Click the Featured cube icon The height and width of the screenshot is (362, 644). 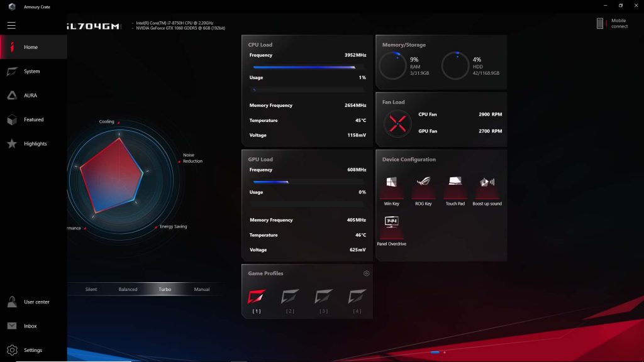12,119
